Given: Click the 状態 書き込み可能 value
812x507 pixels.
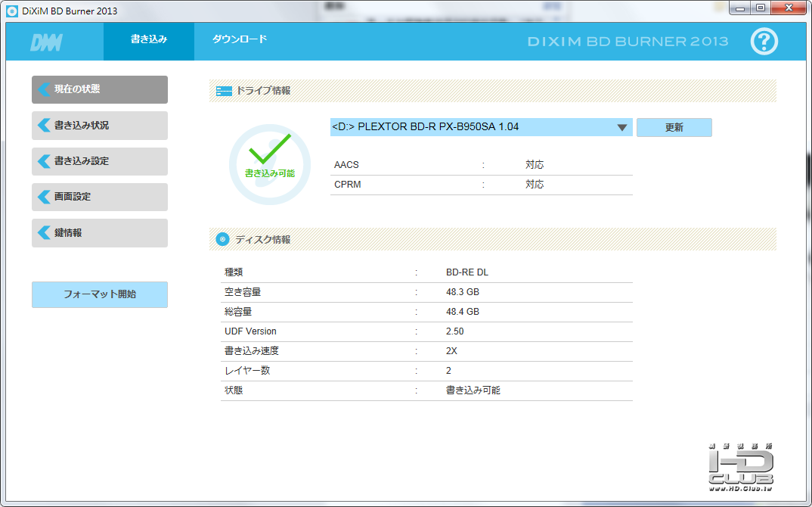Looking at the screenshot, I should (x=473, y=390).
